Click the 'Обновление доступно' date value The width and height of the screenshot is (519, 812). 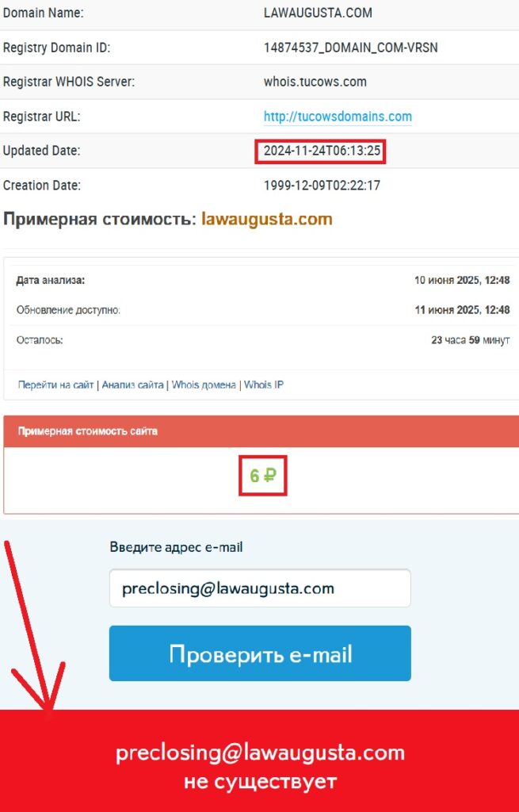click(462, 310)
